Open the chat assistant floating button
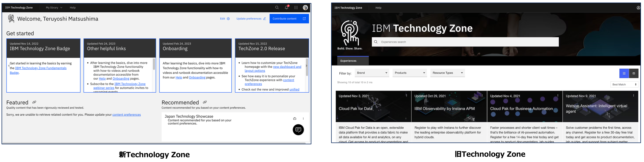The image size is (644, 162). pyautogui.click(x=298, y=130)
